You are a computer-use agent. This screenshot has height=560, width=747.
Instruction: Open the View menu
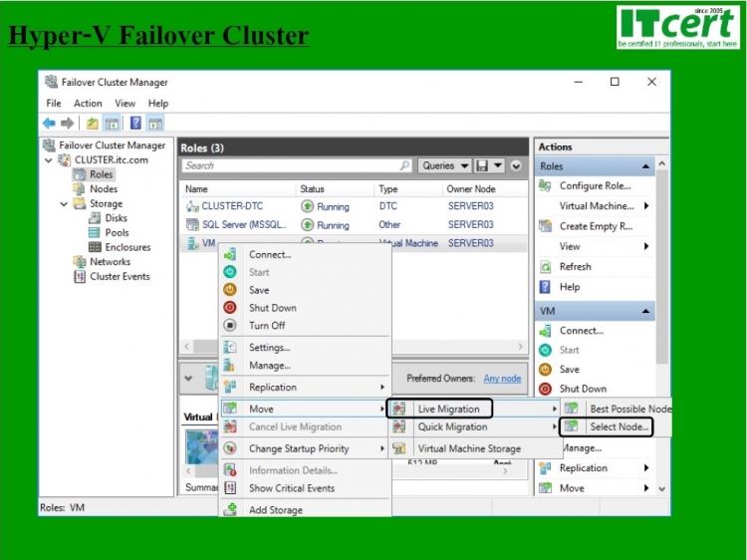point(124,103)
